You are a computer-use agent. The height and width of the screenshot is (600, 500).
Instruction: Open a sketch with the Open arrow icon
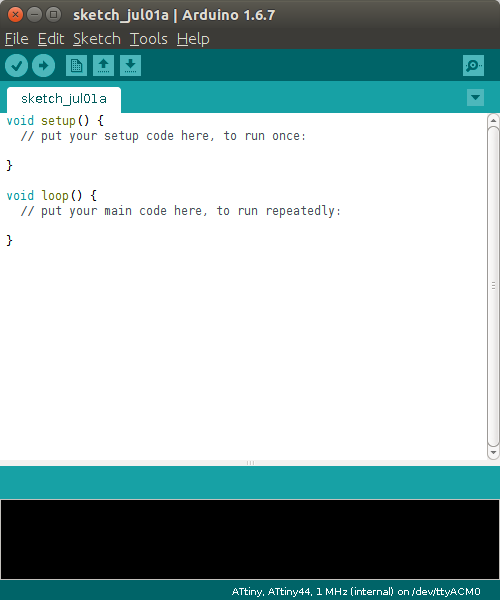coord(103,65)
